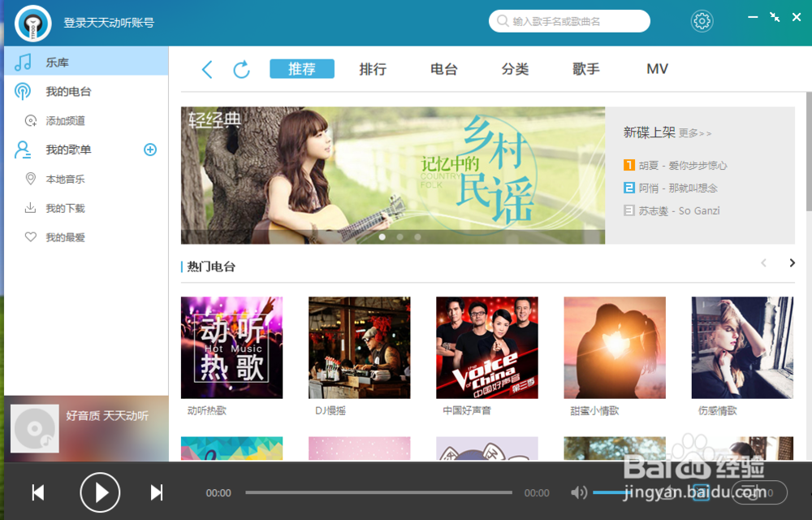Refresh the library page
The height and width of the screenshot is (520, 812).
point(241,69)
